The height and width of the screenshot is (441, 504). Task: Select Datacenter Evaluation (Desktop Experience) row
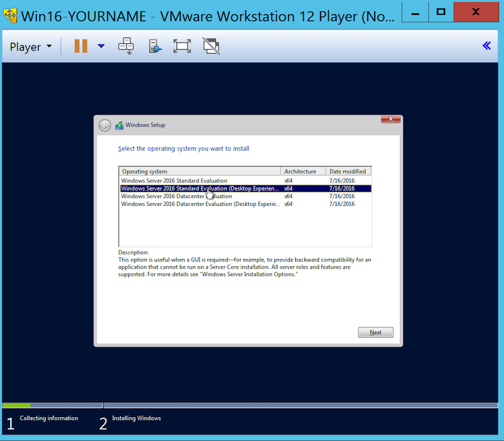[x=200, y=204]
